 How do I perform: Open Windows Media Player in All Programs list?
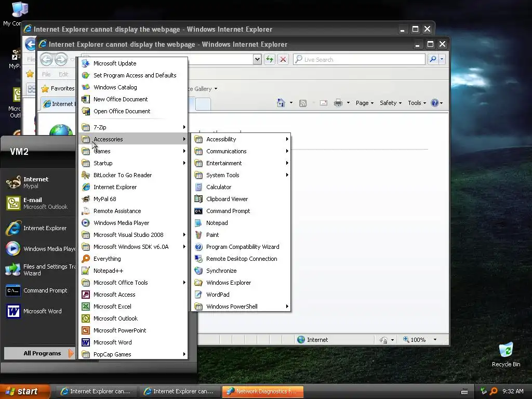click(x=133, y=223)
